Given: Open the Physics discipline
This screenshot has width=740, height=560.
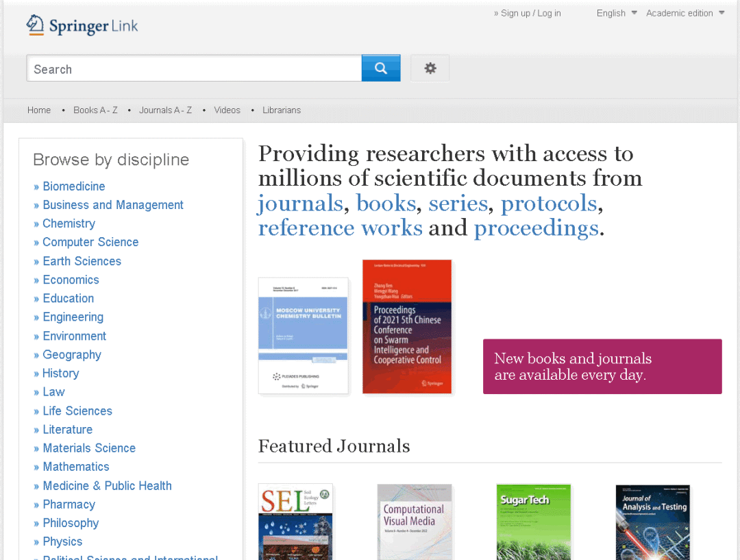Looking at the screenshot, I should coord(62,541).
